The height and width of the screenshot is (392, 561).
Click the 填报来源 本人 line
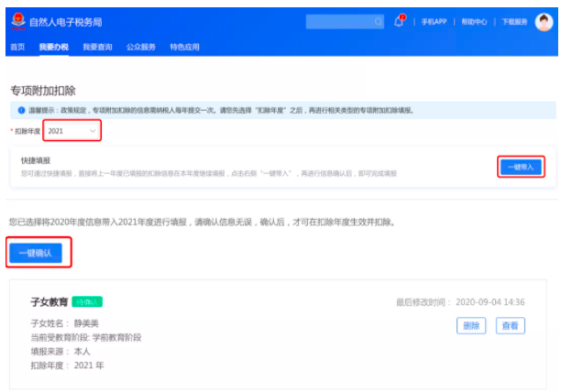click(60, 352)
